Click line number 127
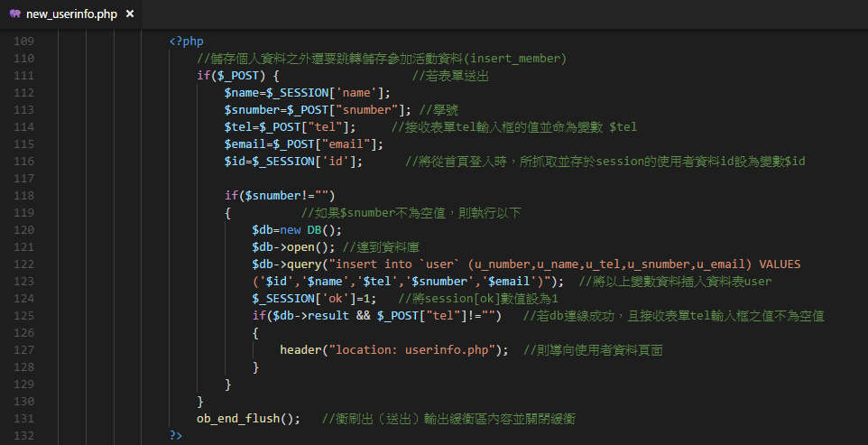868x445 pixels. (23, 350)
